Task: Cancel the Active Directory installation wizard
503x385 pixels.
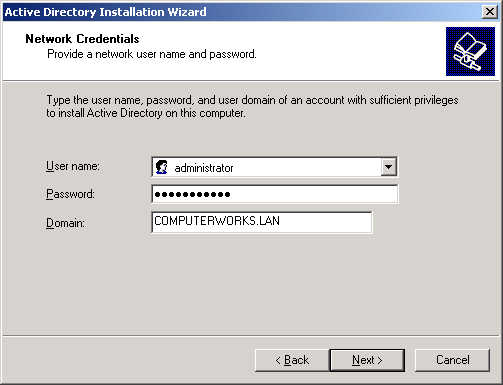Action: (453, 360)
